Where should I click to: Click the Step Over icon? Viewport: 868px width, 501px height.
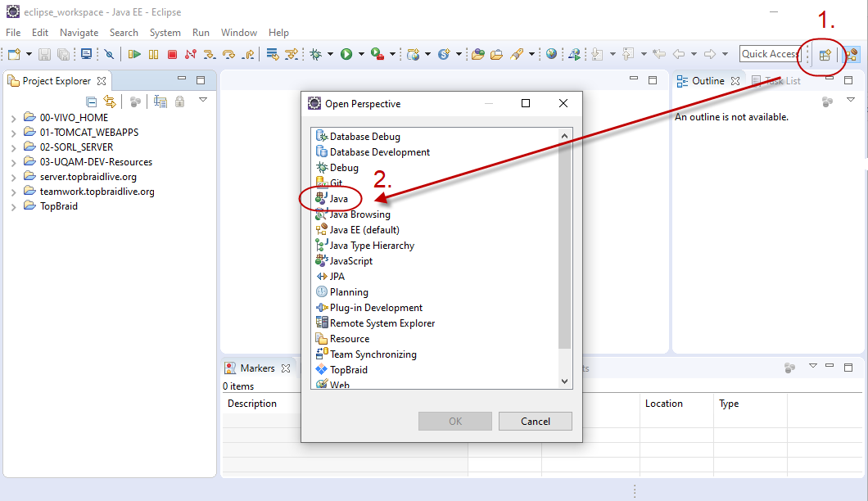pos(228,54)
